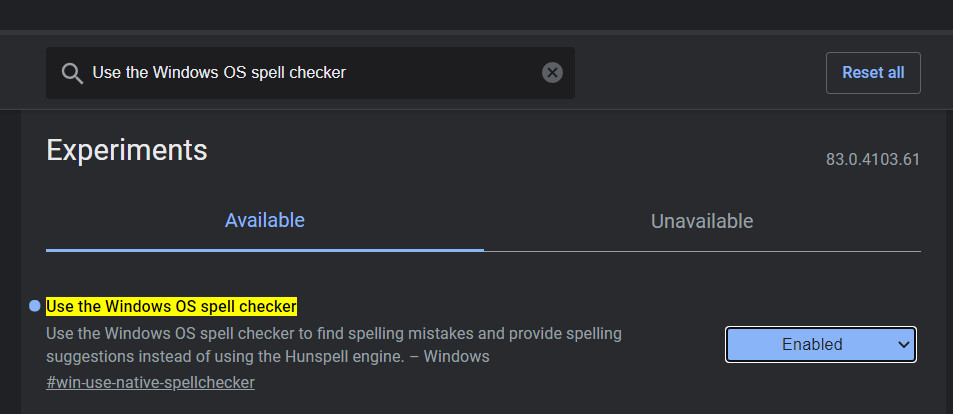Image resolution: width=953 pixels, height=414 pixels.
Task: Open the Unavailable tab
Action: (x=702, y=221)
